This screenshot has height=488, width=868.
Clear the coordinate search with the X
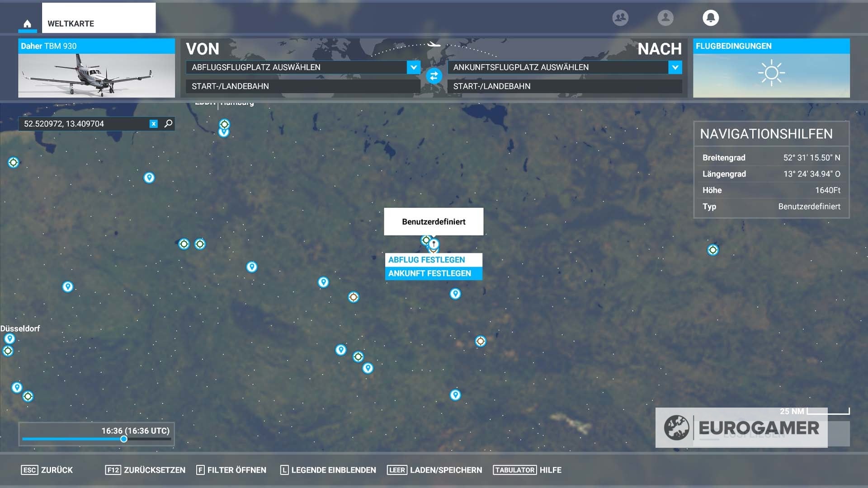click(154, 124)
